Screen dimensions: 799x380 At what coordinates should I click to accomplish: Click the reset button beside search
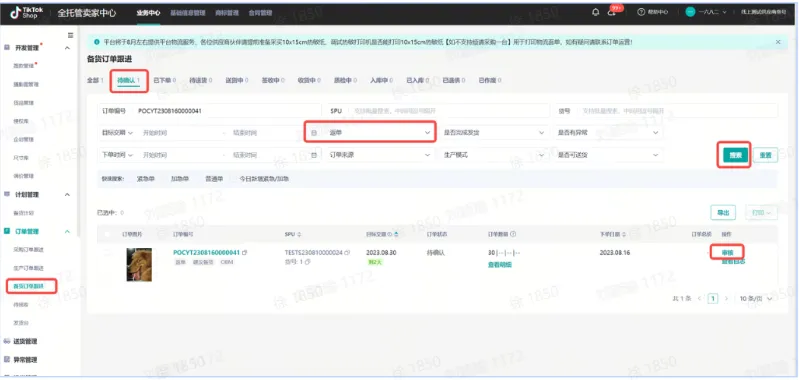tap(765, 155)
